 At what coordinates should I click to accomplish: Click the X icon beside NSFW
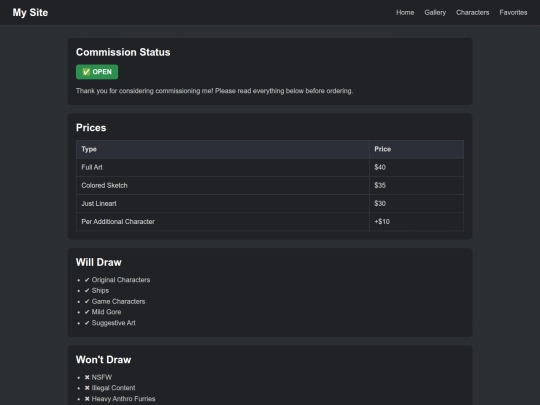87,377
